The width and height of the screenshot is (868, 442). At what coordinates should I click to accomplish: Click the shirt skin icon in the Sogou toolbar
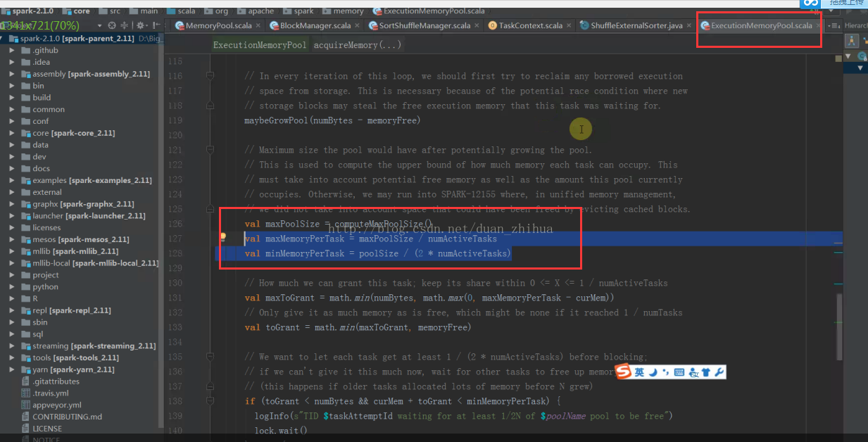pyautogui.click(x=707, y=372)
